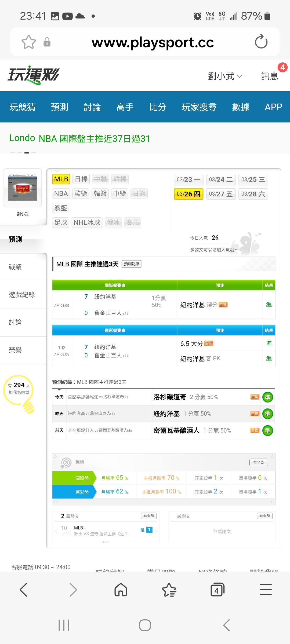Choose date 03/26 四
This screenshot has height=644, width=290.
click(x=189, y=194)
